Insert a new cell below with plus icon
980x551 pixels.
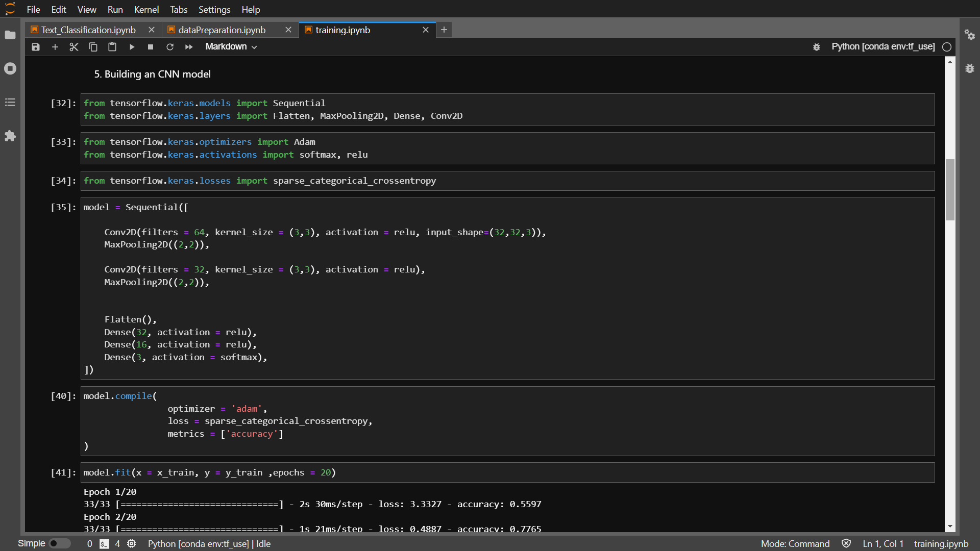click(55, 47)
